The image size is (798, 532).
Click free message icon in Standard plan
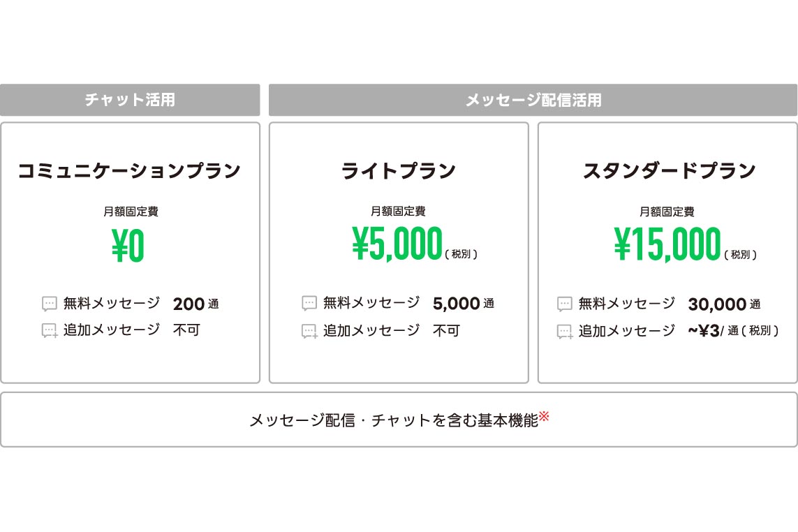(565, 304)
